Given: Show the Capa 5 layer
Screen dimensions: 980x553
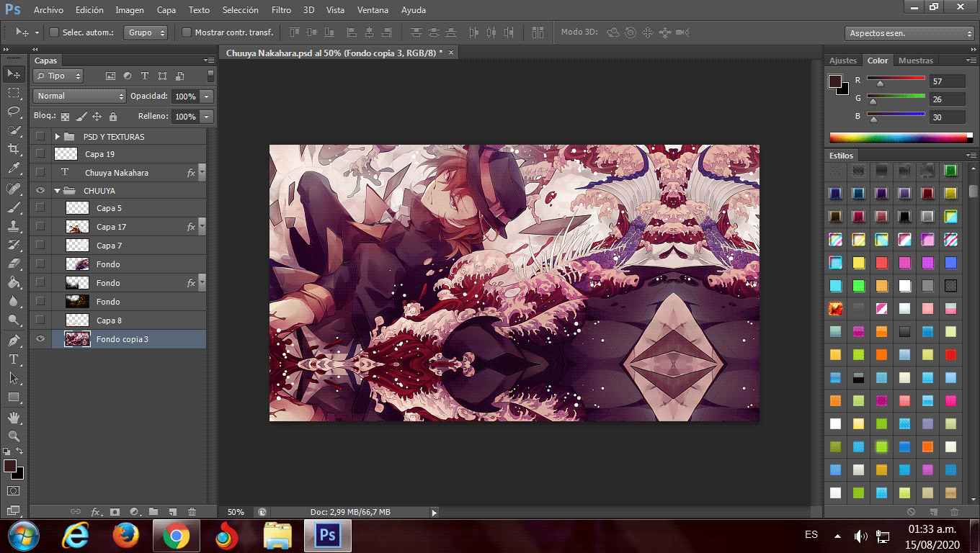Looking at the screenshot, I should coord(40,208).
